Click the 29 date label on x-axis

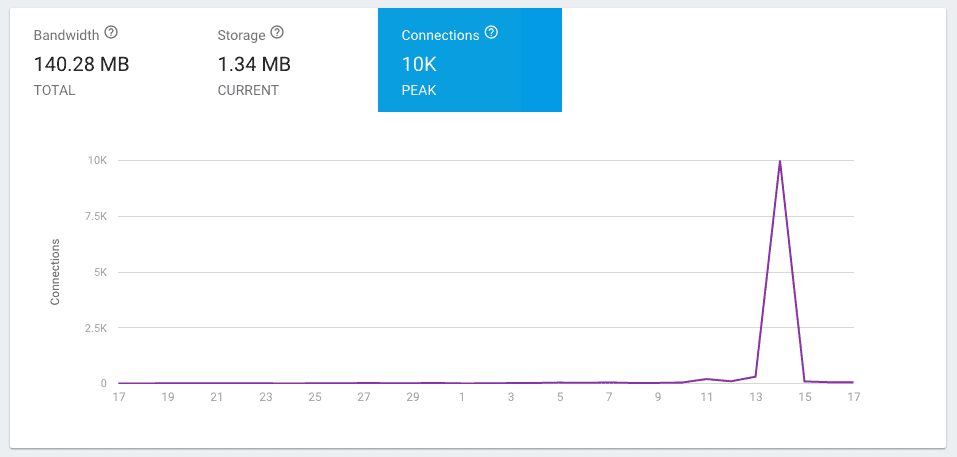[413, 397]
